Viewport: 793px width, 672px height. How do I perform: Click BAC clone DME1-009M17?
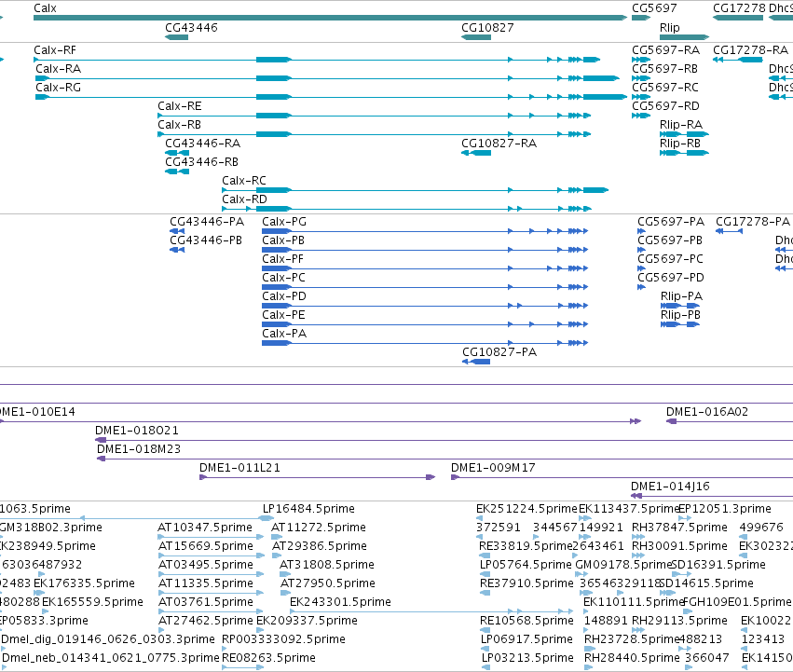click(x=493, y=468)
